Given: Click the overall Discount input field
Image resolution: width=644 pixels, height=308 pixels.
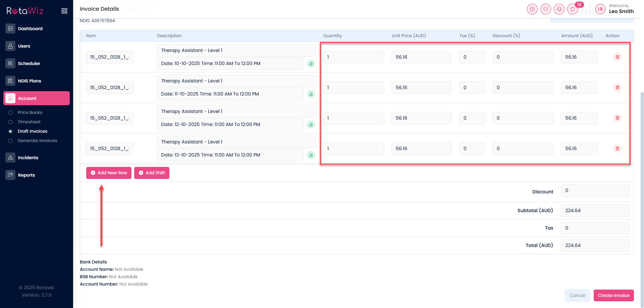Looking at the screenshot, I should (x=595, y=191).
